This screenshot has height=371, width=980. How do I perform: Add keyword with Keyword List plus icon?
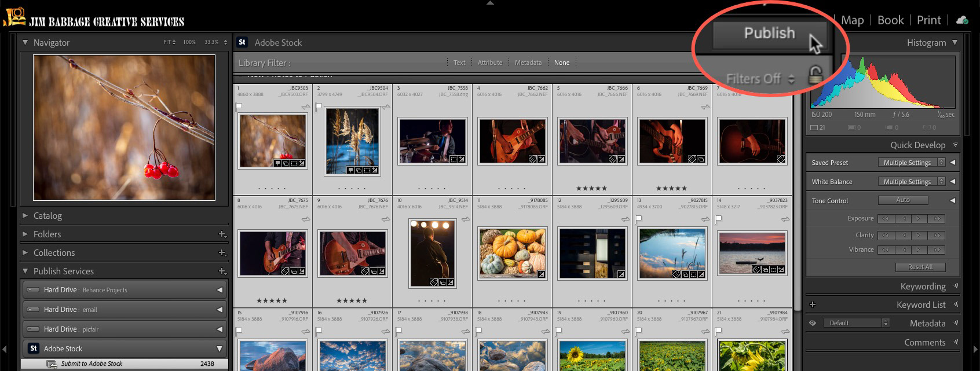coord(813,304)
